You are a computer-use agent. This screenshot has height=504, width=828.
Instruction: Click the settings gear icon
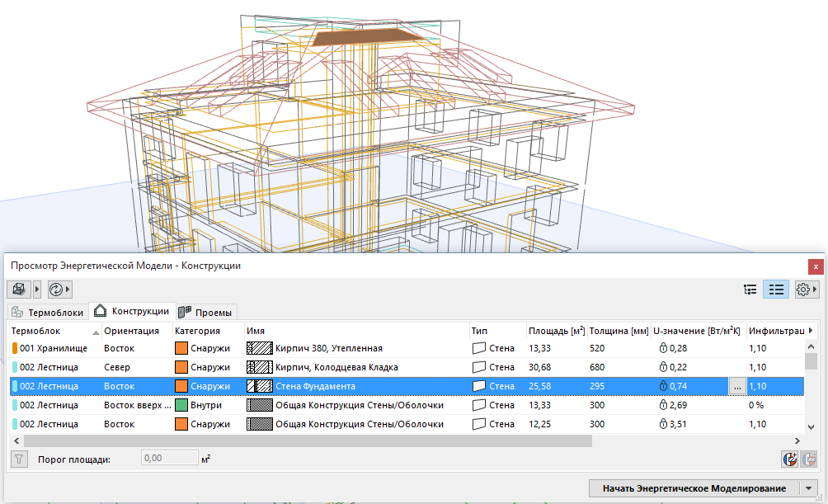pos(802,290)
